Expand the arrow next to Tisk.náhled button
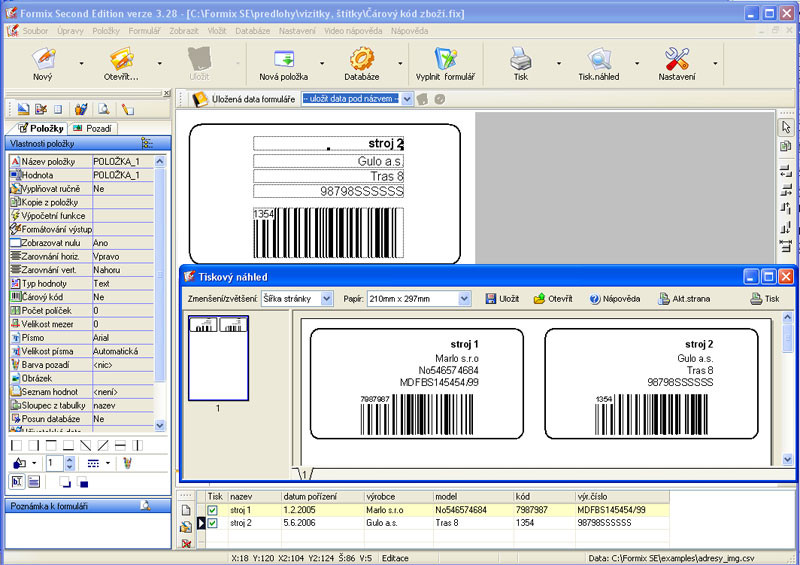The height and width of the screenshot is (565, 800). tap(637, 63)
